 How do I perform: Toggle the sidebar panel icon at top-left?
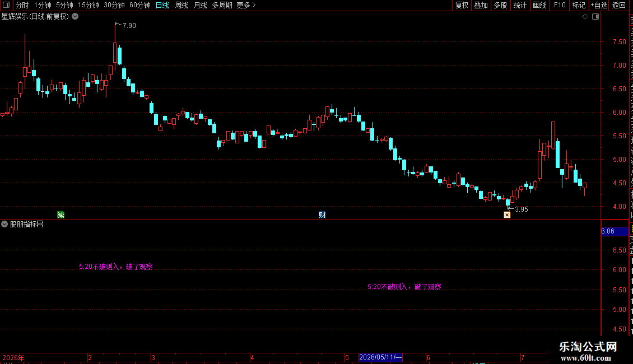tap(6, 5)
